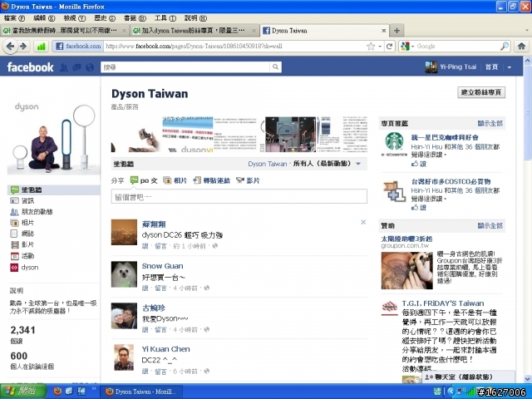This screenshot has height=399, width=532.
Task: Click the Dyson profile picture
Action: click(53, 136)
